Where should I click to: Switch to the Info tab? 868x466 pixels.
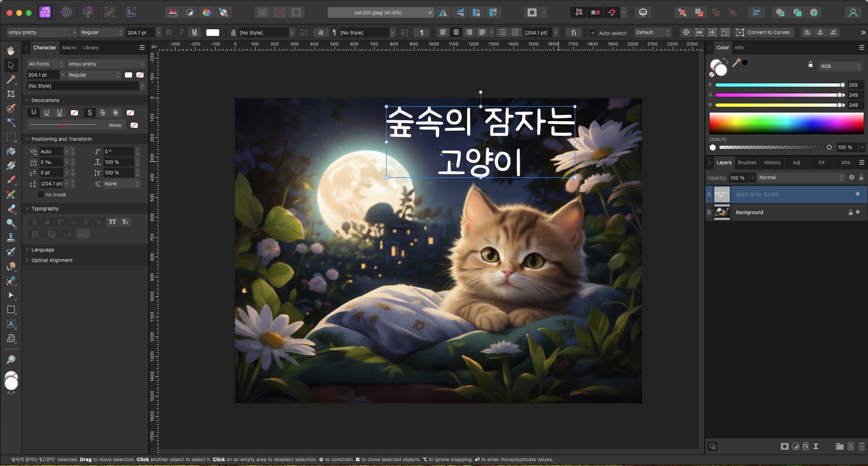(x=739, y=47)
